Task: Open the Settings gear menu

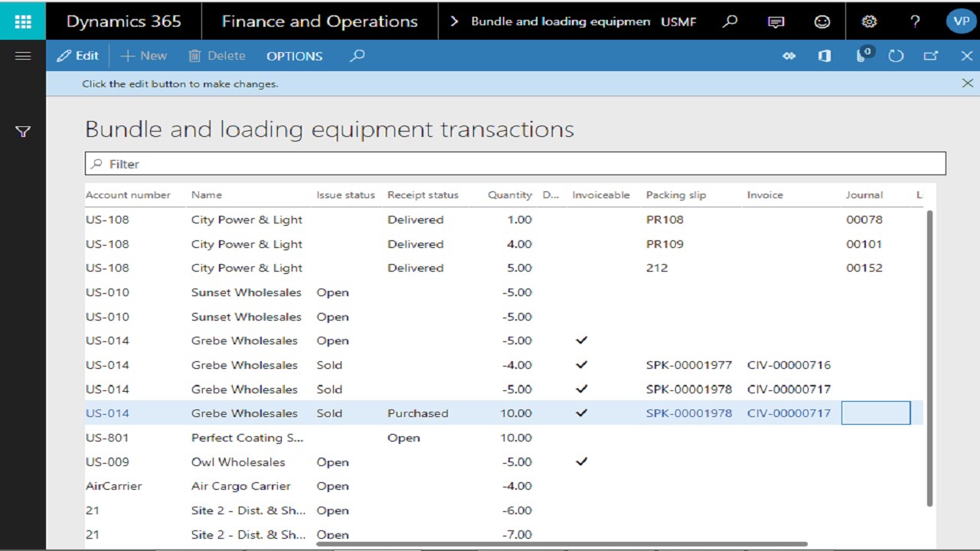Action: point(869,21)
